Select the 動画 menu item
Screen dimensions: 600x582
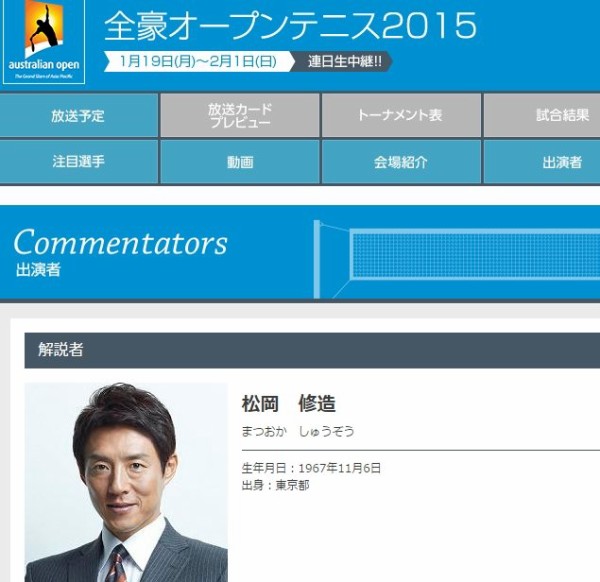pos(240,161)
